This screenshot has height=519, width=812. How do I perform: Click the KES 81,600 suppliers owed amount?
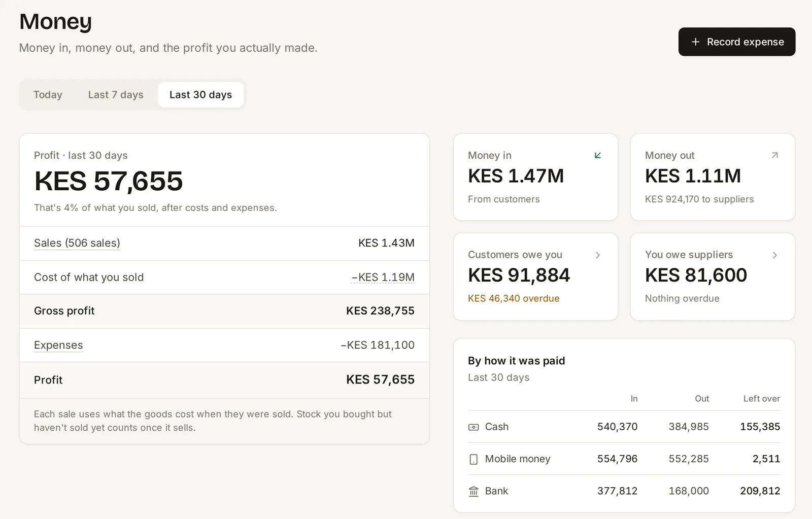pos(696,275)
